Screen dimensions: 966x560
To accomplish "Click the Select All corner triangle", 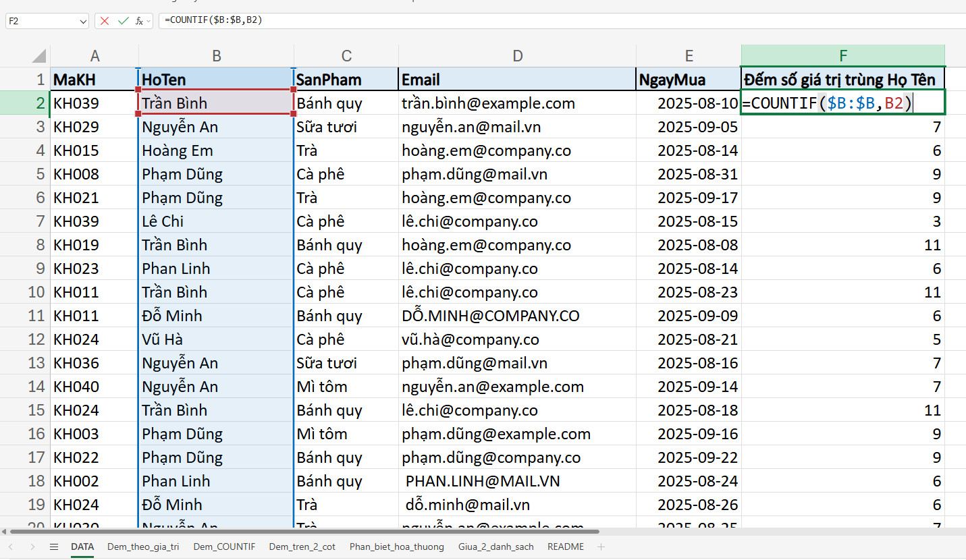I will pos(40,55).
